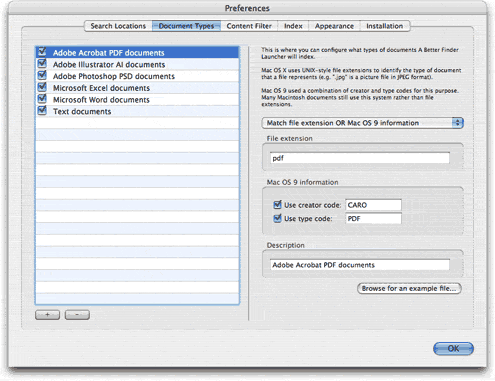The width and height of the screenshot is (495, 381).
Task: Click Browse for an example file button
Action: pos(409,289)
